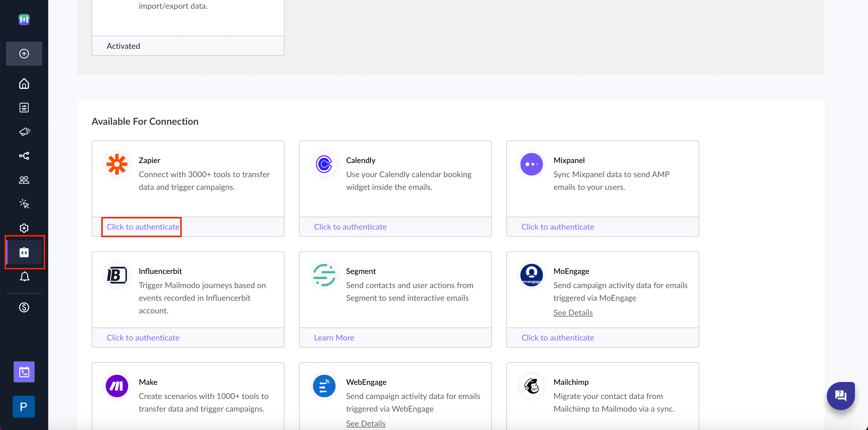Open Settings via the gear icon
The height and width of the screenshot is (430, 868).
point(24,228)
